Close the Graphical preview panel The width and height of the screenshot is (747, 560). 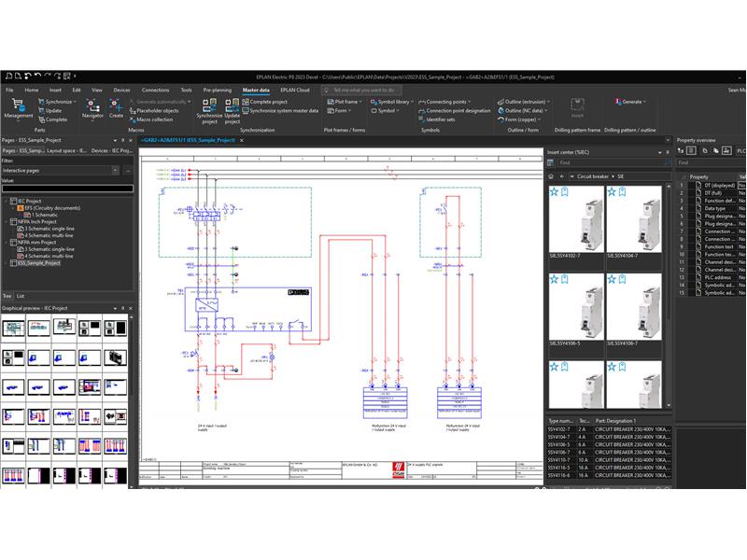tap(131, 309)
